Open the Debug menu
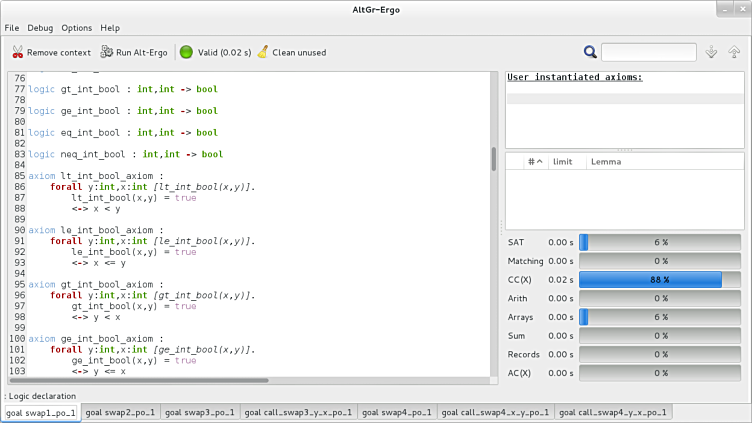752x423 pixels. tap(41, 28)
